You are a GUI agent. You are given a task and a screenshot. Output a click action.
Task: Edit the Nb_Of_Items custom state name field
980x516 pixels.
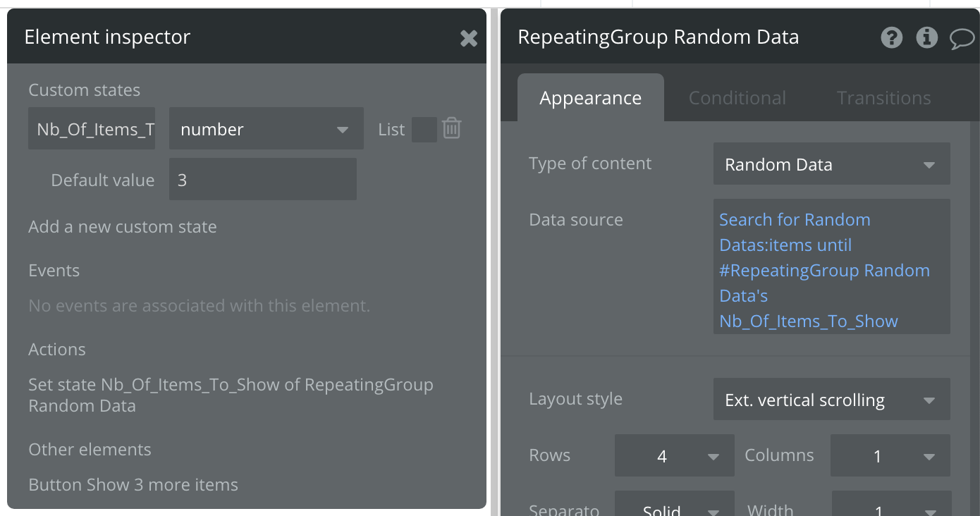click(92, 129)
